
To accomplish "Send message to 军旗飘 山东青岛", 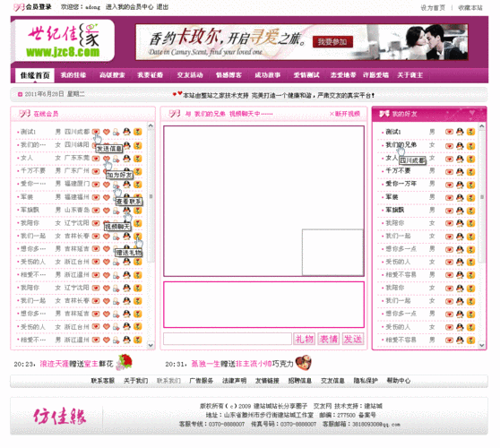I will click(96, 211).
